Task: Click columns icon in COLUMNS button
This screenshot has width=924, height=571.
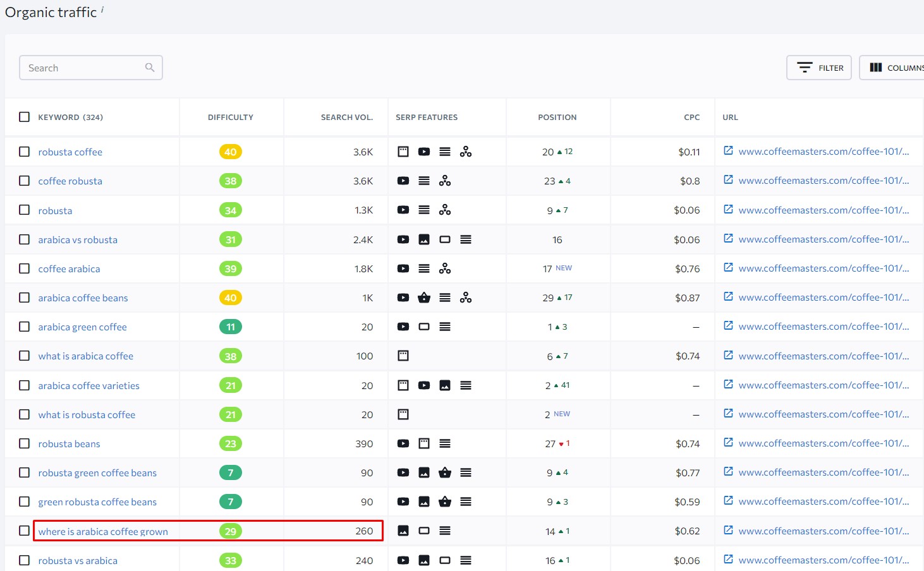Action: (876, 68)
